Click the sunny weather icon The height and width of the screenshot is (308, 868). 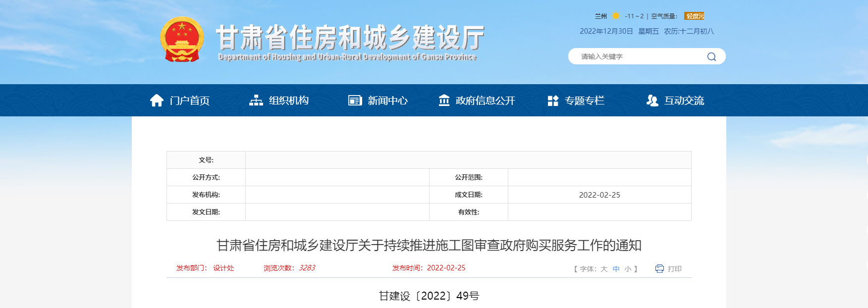coord(616,16)
